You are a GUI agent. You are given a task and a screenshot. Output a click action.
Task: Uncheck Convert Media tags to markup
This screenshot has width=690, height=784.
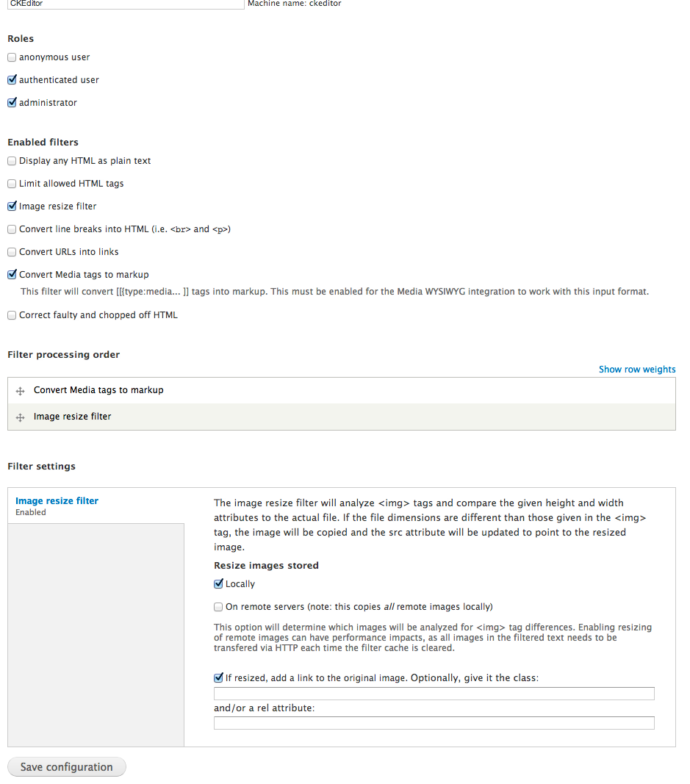[x=12, y=275]
